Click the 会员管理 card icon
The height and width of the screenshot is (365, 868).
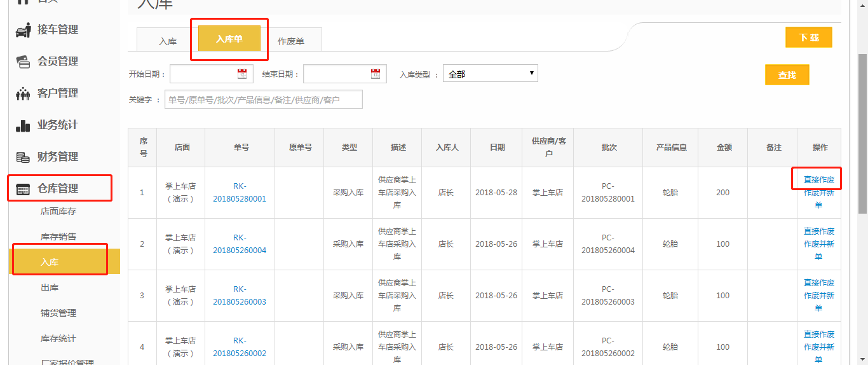[23, 62]
